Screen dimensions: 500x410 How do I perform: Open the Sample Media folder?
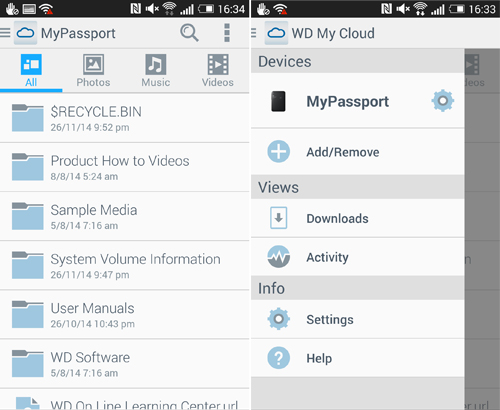pyautogui.click(x=125, y=216)
